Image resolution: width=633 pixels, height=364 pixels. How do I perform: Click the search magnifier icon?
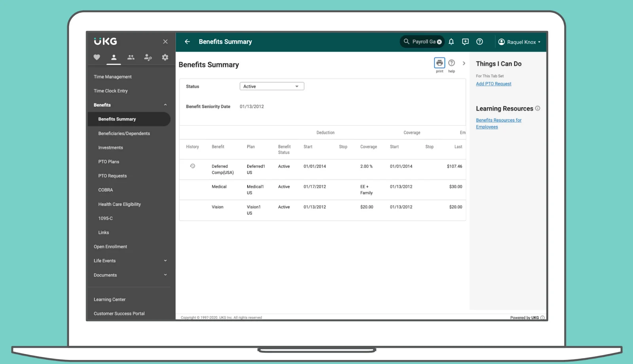coord(406,41)
